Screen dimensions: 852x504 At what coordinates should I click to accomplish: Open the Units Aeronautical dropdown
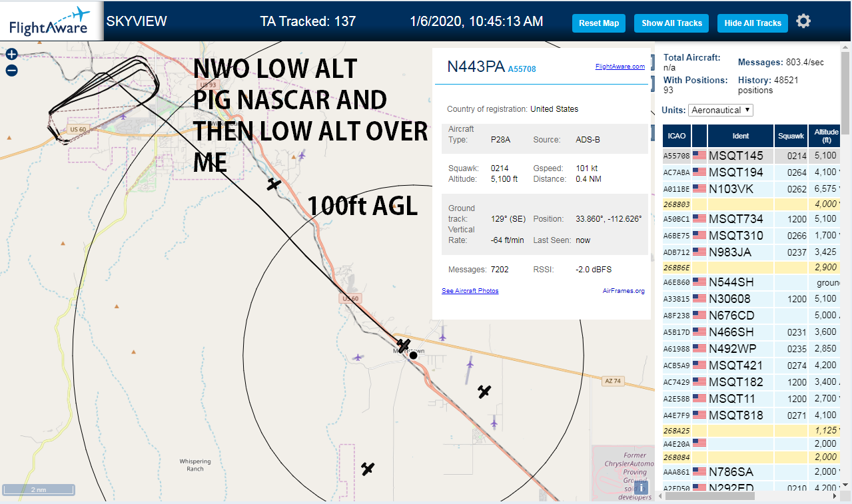pyautogui.click(x=721, y=110)
